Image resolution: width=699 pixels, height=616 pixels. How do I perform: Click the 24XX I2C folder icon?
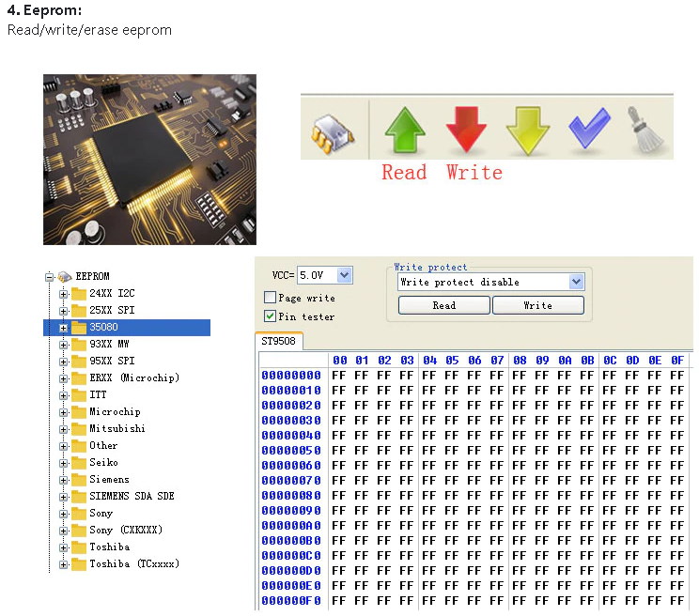79,294
